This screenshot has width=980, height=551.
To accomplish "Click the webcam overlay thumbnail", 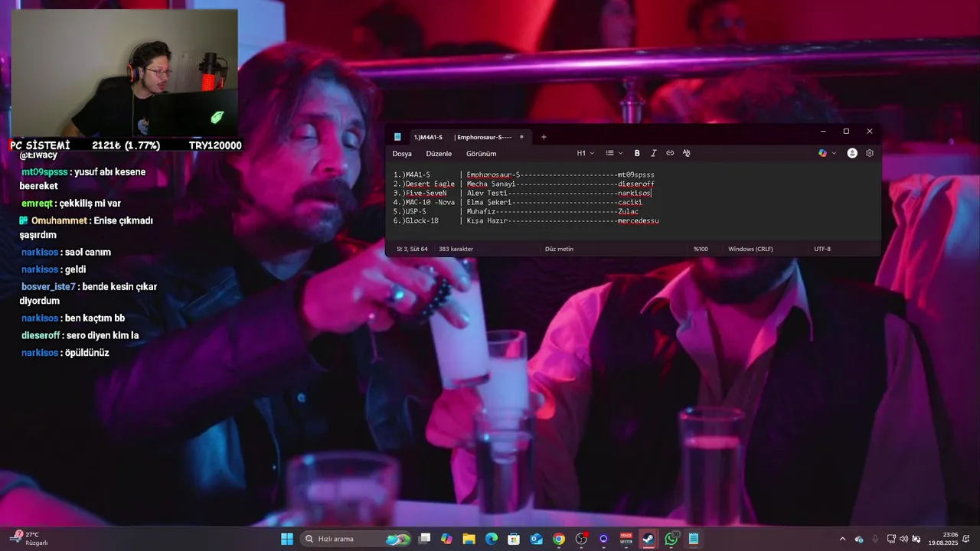I will (124, 73).
